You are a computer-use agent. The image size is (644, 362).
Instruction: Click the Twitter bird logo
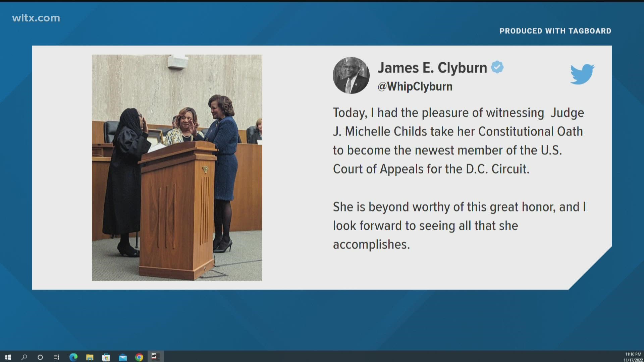pos(582,74)
